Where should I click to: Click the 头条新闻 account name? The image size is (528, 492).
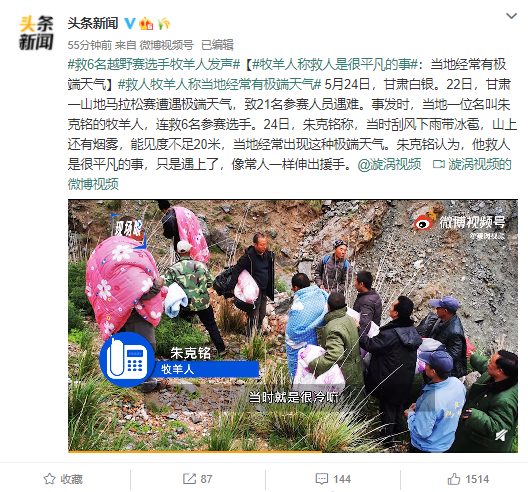[93, 23]
